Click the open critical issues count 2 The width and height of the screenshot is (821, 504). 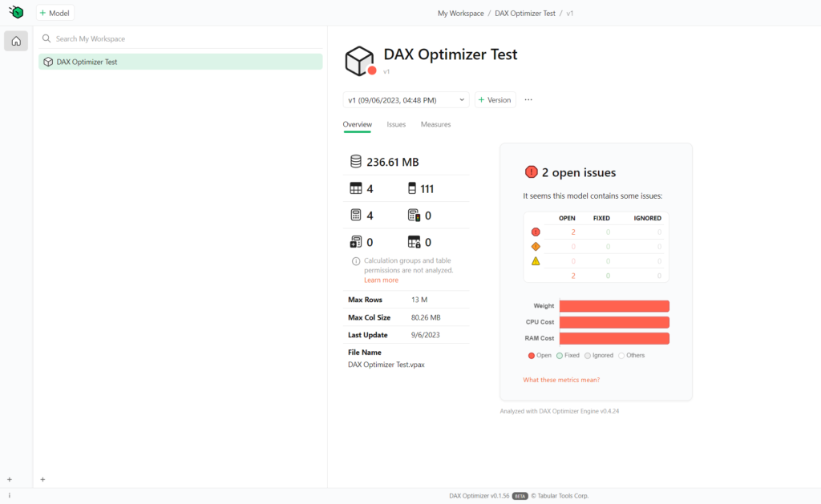573,232
